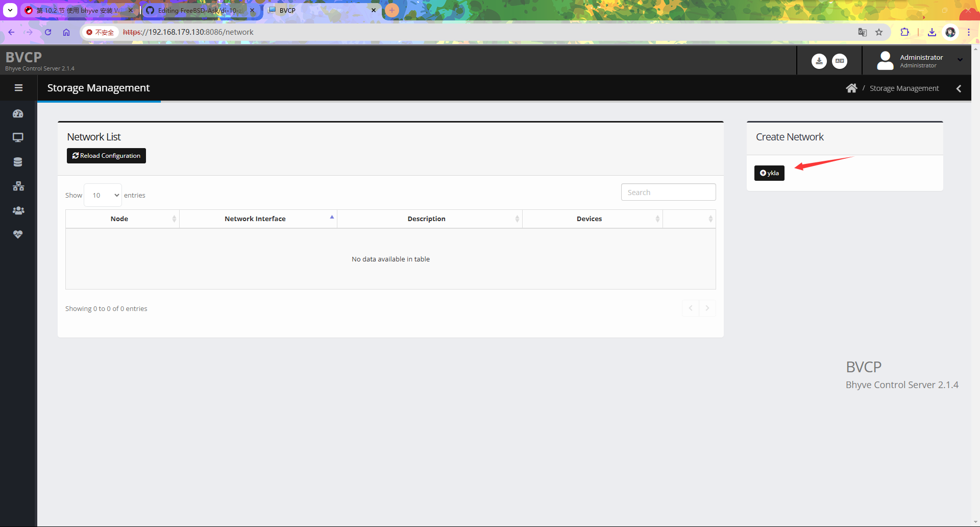Expand the Administrator account dropdown arrow
This screenshot has height=527, width=980.
[960, 60]
